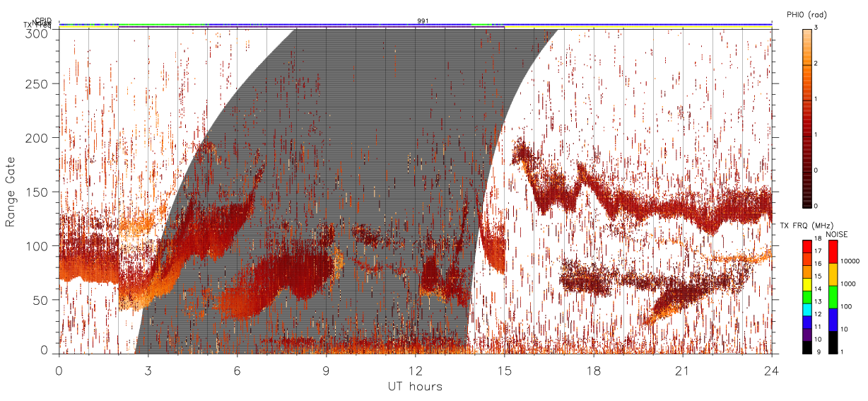
Task: Click the blue NOISE swatch between 10 and 100
Action: point(833,320)
